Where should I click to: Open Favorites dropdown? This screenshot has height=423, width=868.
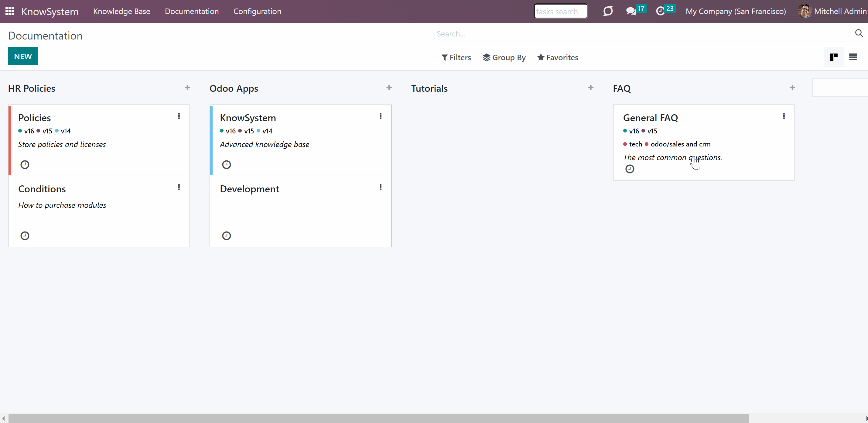[x=558, y=57]
